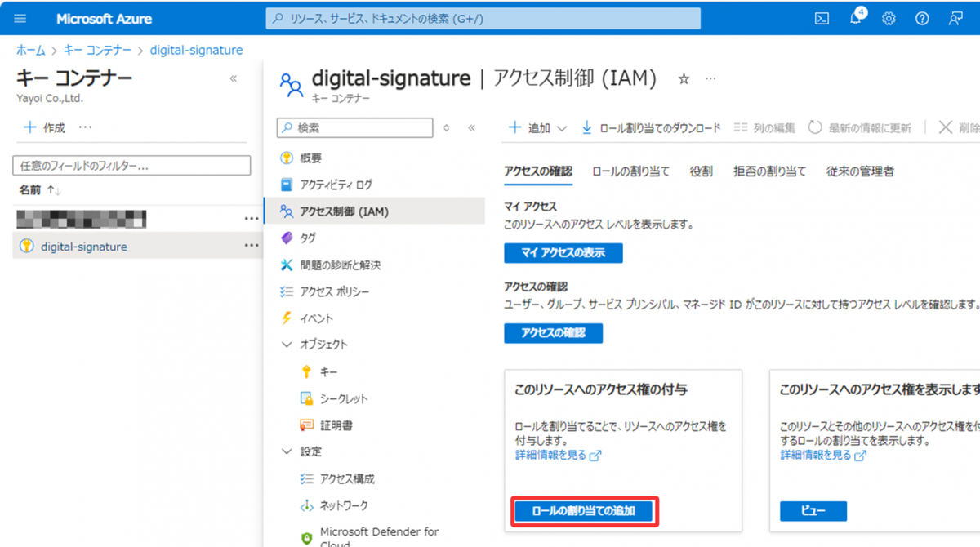Viewport: 980px width, 547px height.
Task: Click 削除 in the IAM toolbar
Action: tap(959, 127)
